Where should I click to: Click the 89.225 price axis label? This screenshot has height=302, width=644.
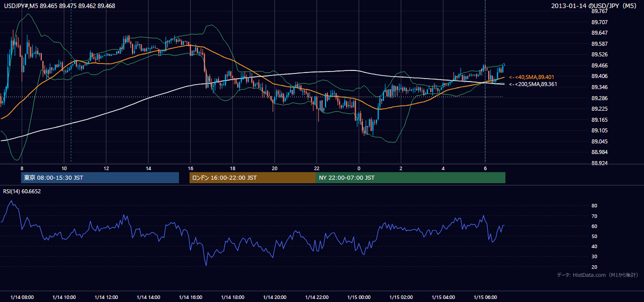coord(599,109)
